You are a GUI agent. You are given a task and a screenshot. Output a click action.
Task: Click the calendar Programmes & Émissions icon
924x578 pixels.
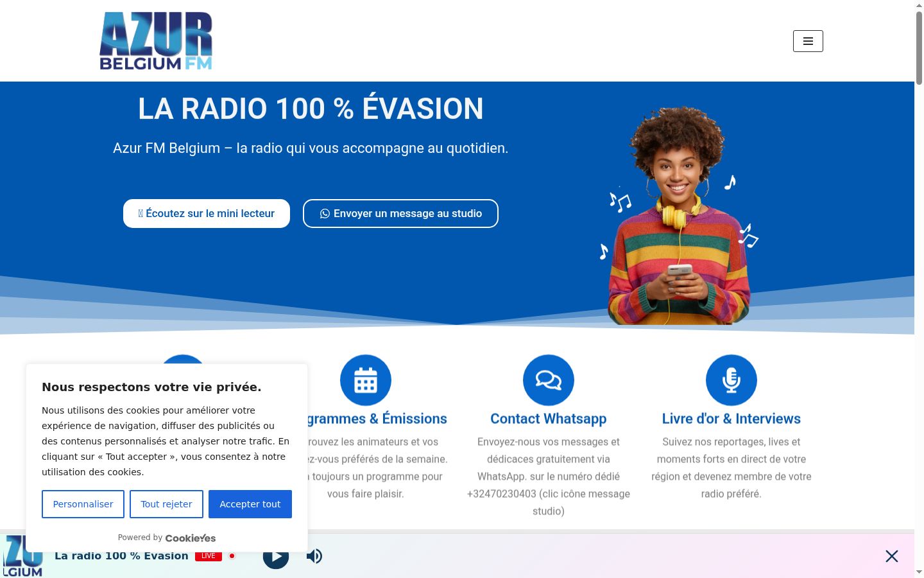(x=366, y=380)
